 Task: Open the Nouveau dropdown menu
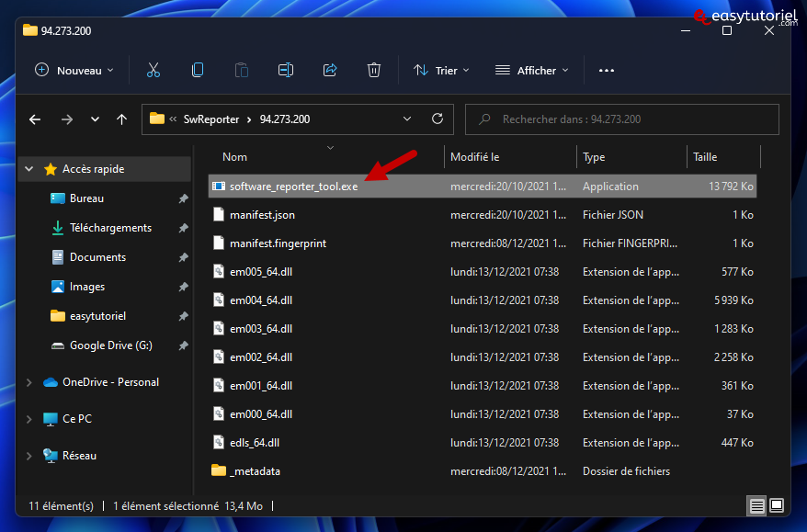tap(74, 71)
